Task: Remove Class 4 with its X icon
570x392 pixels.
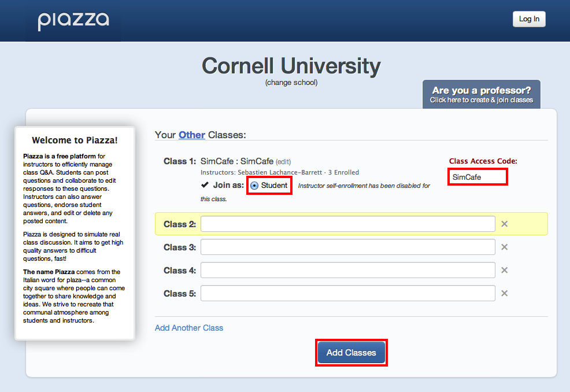Action: (504, 270)
